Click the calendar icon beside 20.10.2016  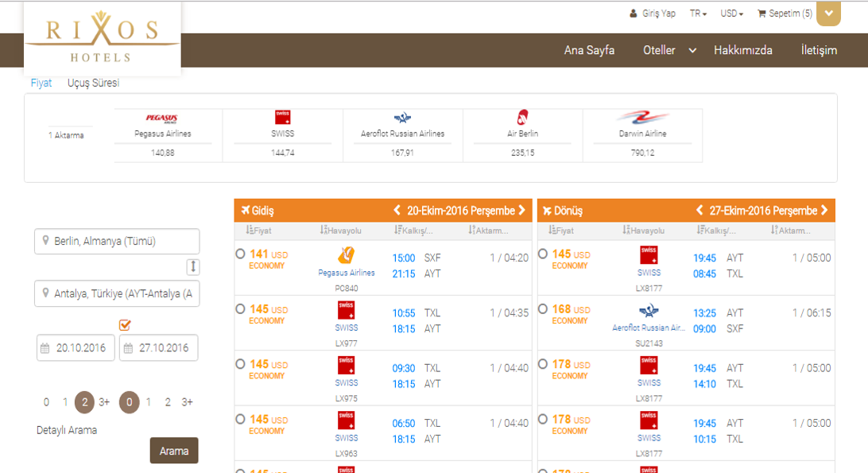(x=45, y=348)
